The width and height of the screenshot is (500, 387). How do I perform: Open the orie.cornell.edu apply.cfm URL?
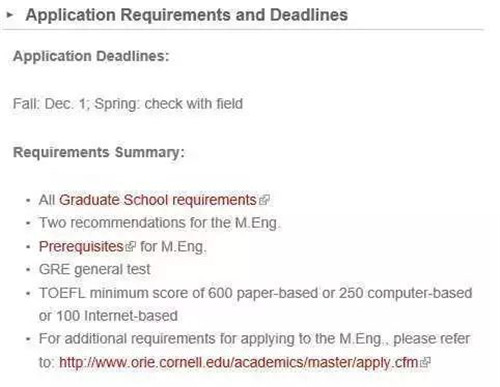coord(238,362)
